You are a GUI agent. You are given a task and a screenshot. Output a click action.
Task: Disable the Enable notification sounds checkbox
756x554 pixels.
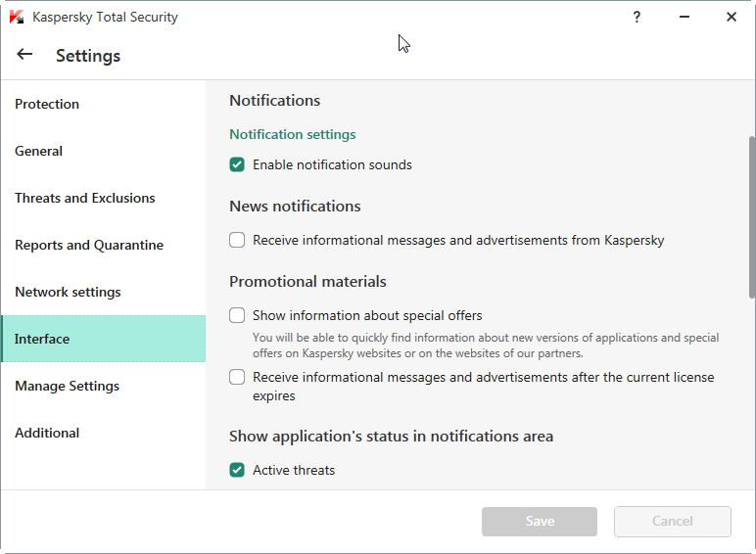point(237,164)
